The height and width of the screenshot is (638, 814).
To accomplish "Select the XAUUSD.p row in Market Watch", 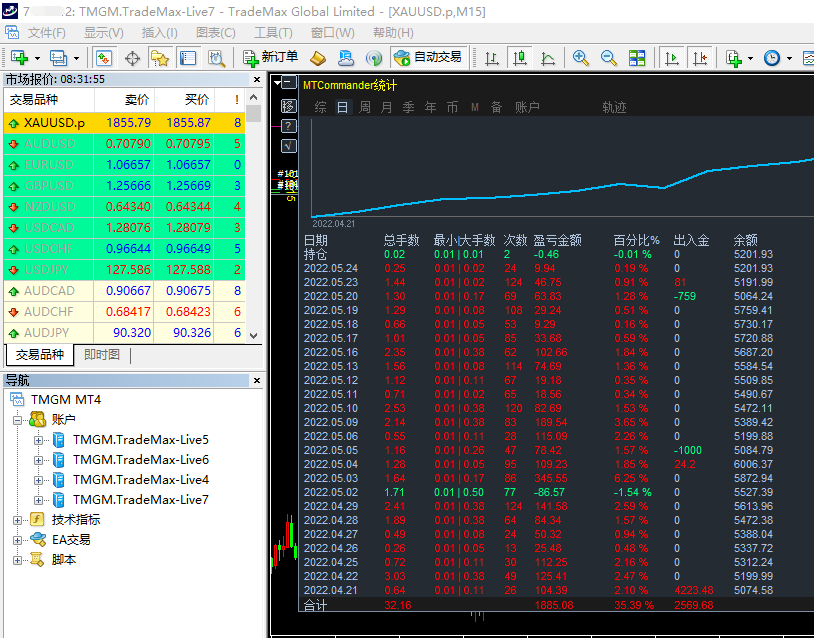I will click(54, 123).
